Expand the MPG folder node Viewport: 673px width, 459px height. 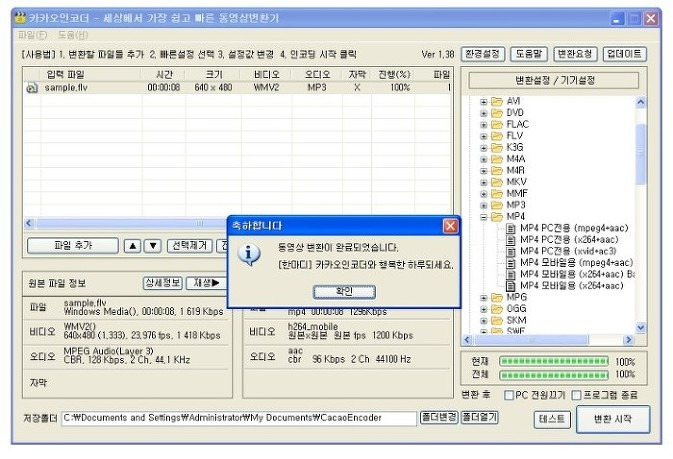(484, 298)
